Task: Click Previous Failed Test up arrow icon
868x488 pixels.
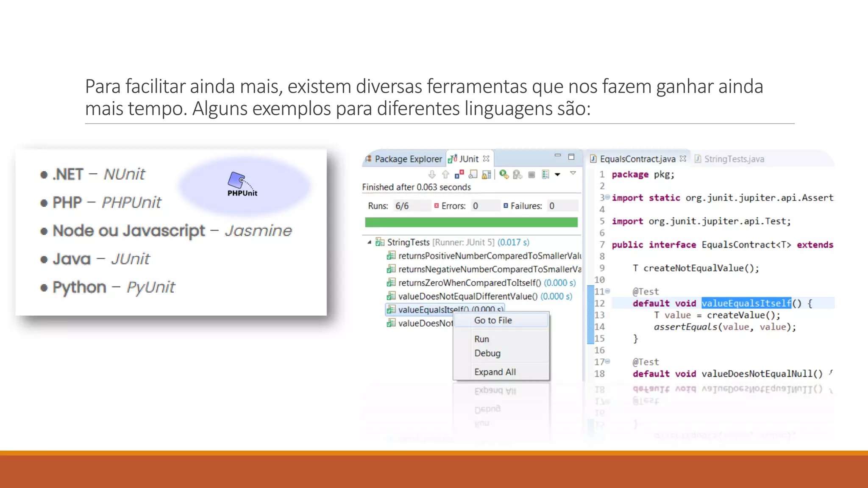Action: pos(445,175)
